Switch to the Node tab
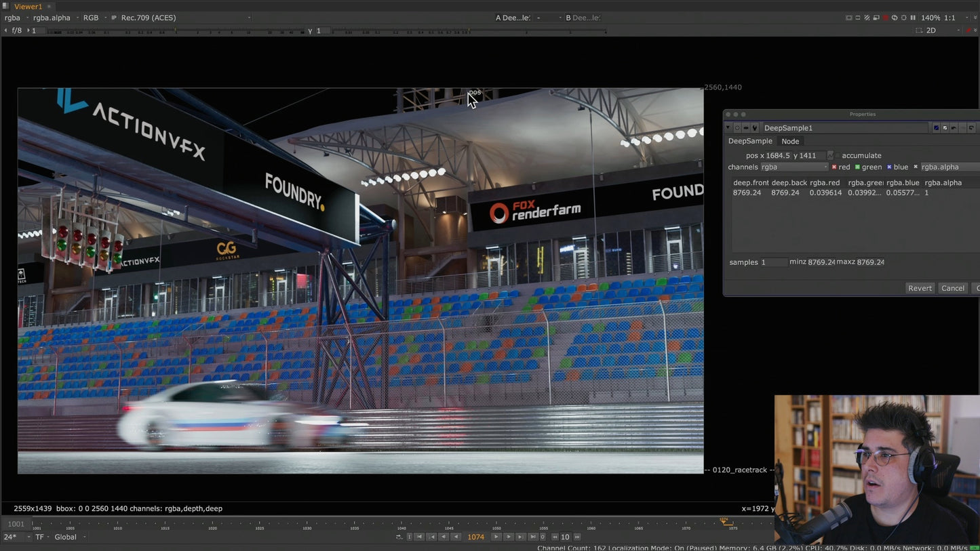 (x=790, y=141)
